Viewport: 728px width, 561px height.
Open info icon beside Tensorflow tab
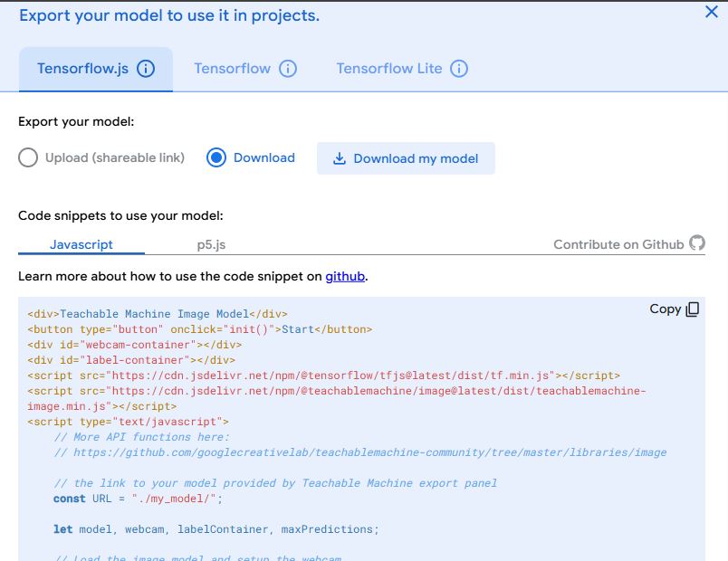pos(288,69)
